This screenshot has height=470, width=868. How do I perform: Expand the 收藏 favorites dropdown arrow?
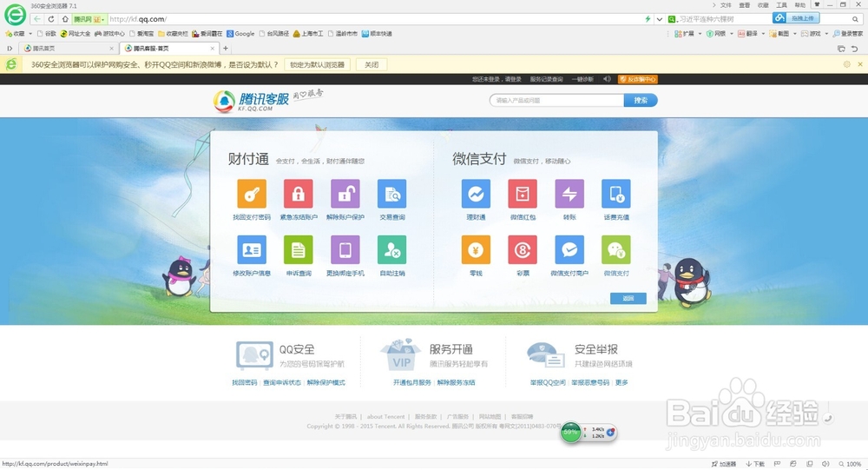[x=30, y=34]
